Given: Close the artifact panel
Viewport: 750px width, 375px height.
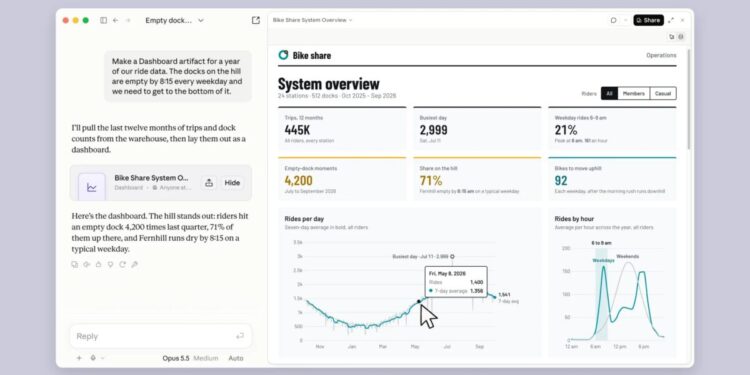Looking at the screenshot, I should pos(683,20).
